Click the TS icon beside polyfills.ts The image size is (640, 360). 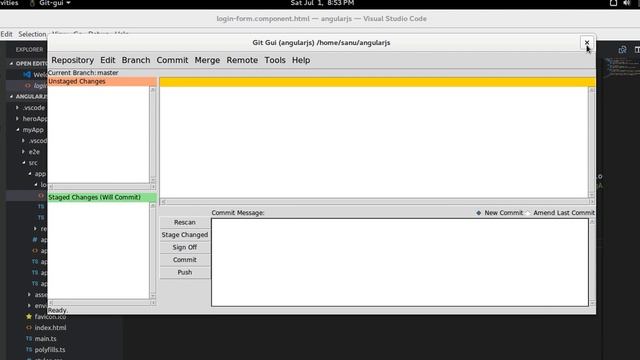click(x=29, y=350)
